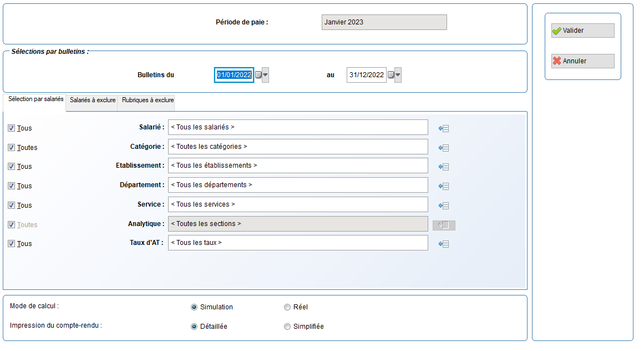Click the 'Impression du compte-rendu :' label
This screenshot has height=351, width=644.
point(56,325)
